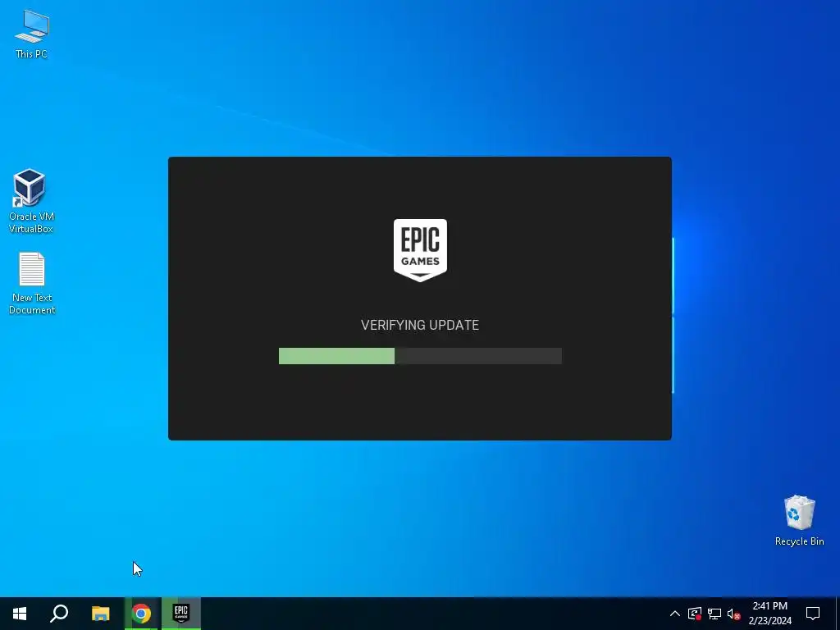This screenshot has height=630, width=840.
Task: Open the taskbar search
Action: pos(59,614)
